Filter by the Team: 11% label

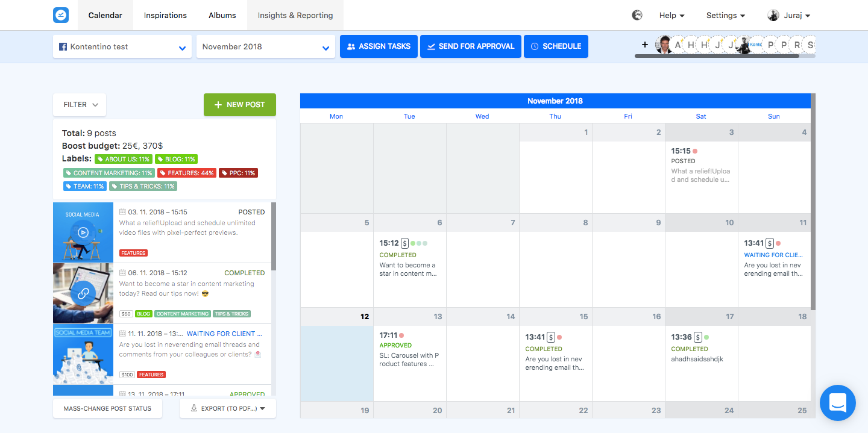pos(85,186)
